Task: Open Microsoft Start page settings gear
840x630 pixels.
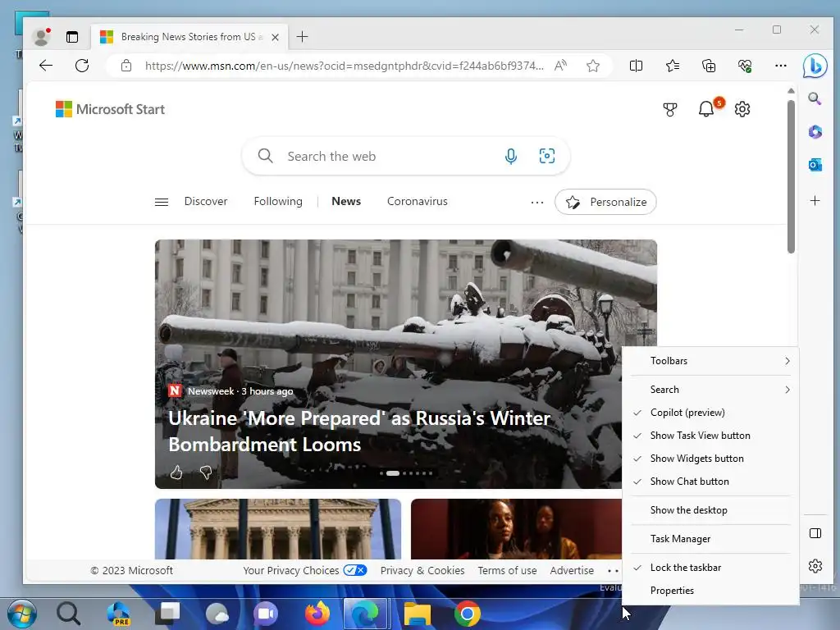Action: [742, 109]
